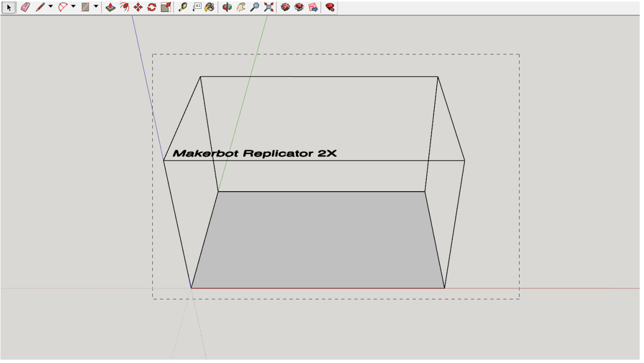Activate the Line pencil tool
The image size is (644, 363).
(40, 7)
